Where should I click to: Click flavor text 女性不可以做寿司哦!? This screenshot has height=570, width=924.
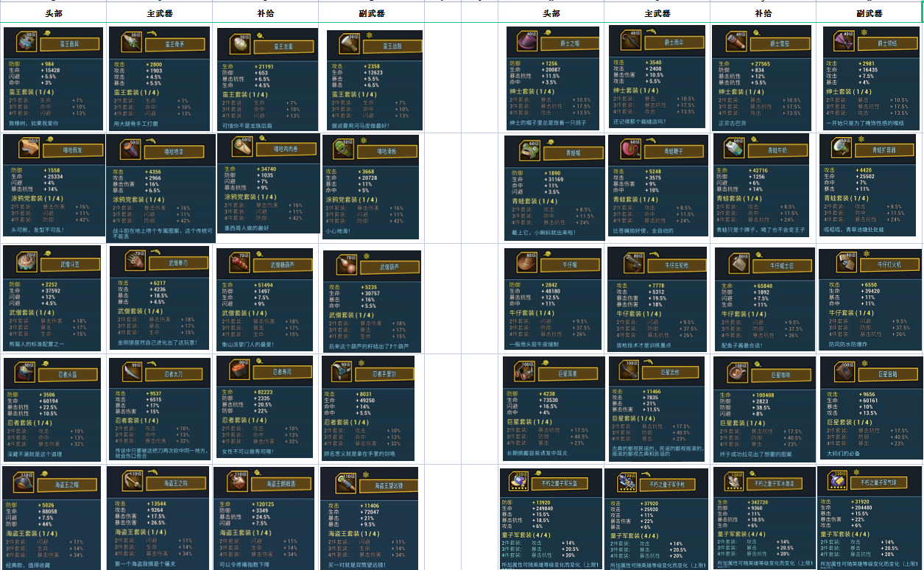pos(247,451)
